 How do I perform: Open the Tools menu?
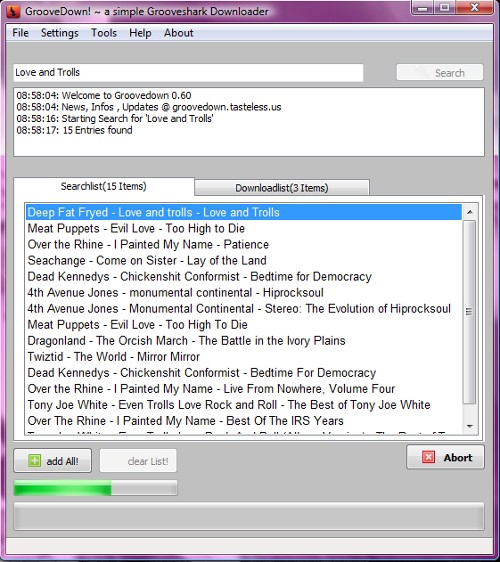click(x=104, y=33)
